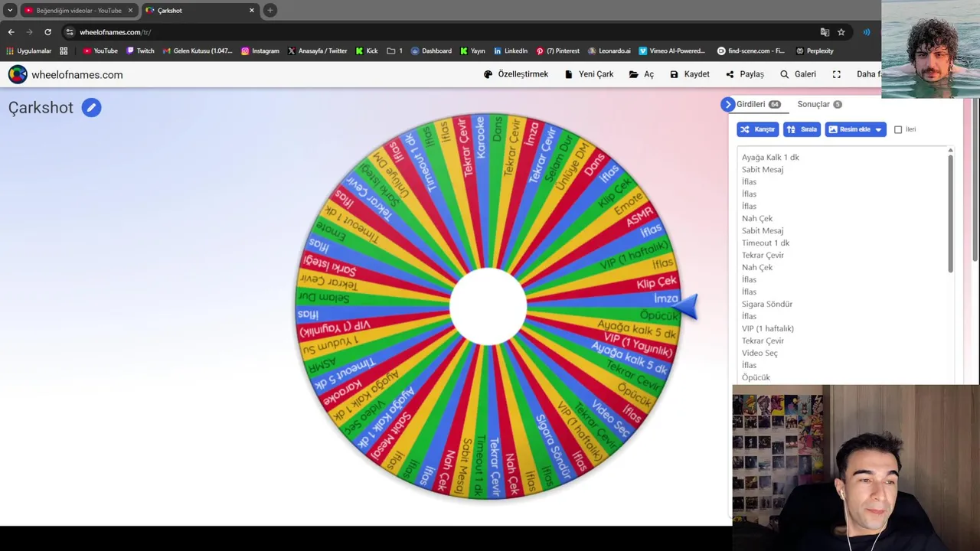Click 'Video Seç' entry in list
This screenshot has height=551, width=980.
pyautogui.click(x=759, y=353)
